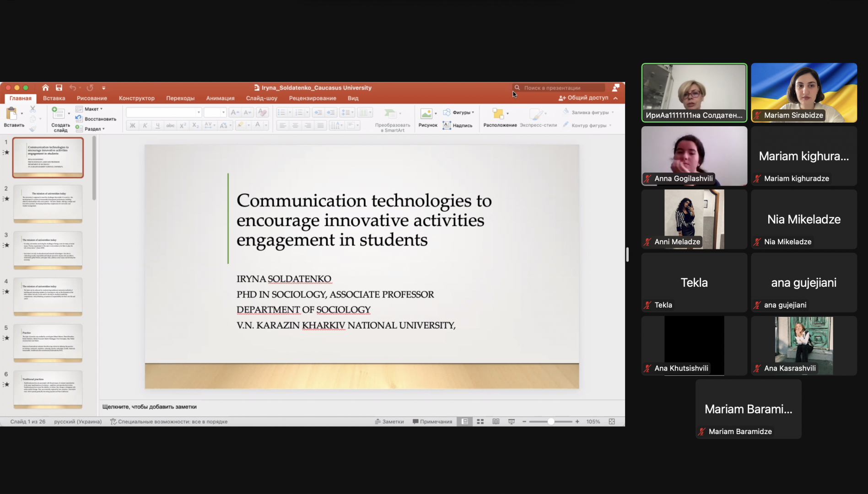
Task: Start slideshow from the status bar icon
Action: 512,422
